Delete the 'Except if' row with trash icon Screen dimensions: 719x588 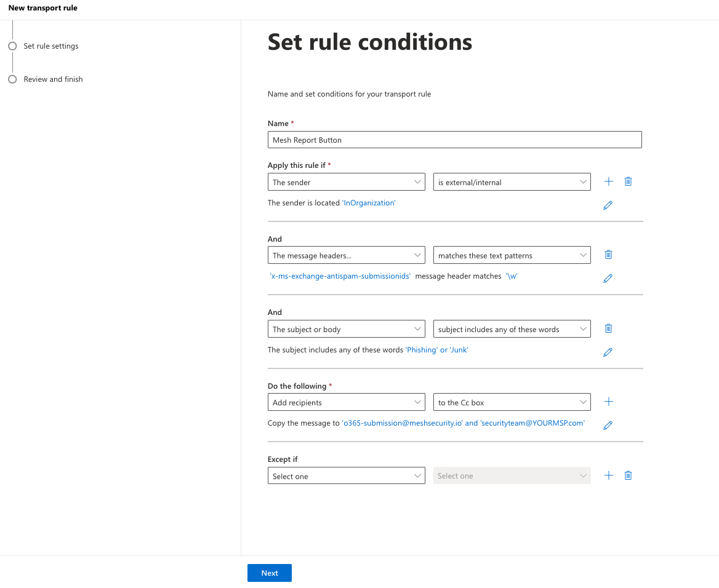628,475
